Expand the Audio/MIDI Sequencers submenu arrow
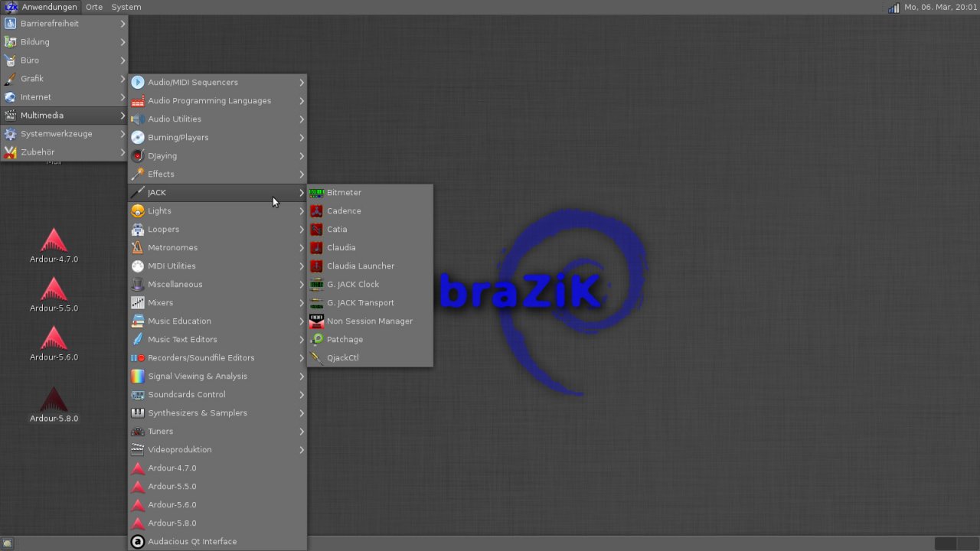Viewport: 980px width, 551px height. (x=302, y=83)
